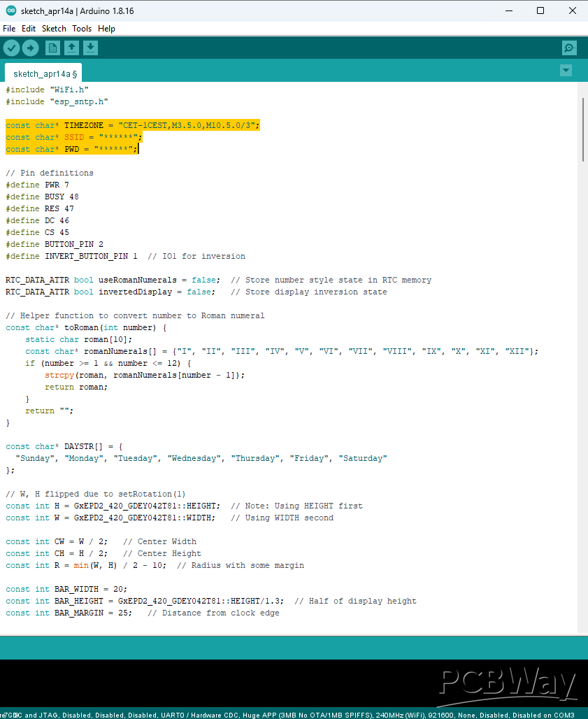This screenshot has height=719, width=588.
Task: Maximize the Arduino window
Action: point(540,10)
